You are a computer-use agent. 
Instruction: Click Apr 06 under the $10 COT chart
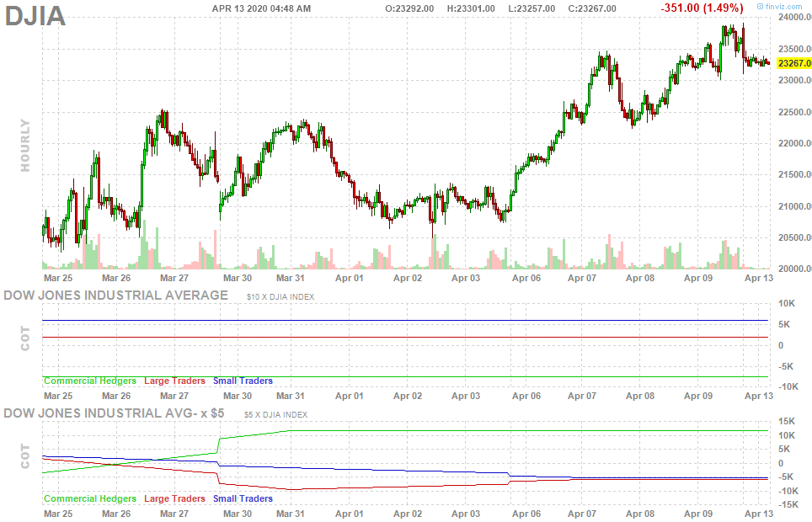point(526,397)
